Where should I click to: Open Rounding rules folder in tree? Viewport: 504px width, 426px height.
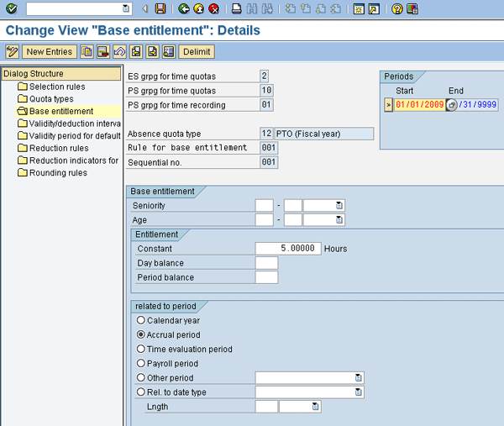tap(57, 173)
